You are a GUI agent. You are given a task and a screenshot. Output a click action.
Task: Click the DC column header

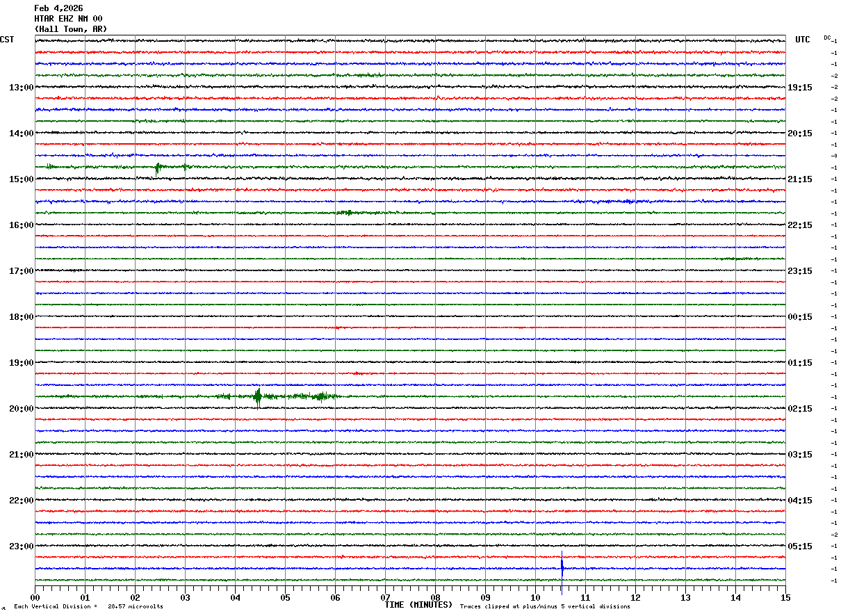coord(827,38)
